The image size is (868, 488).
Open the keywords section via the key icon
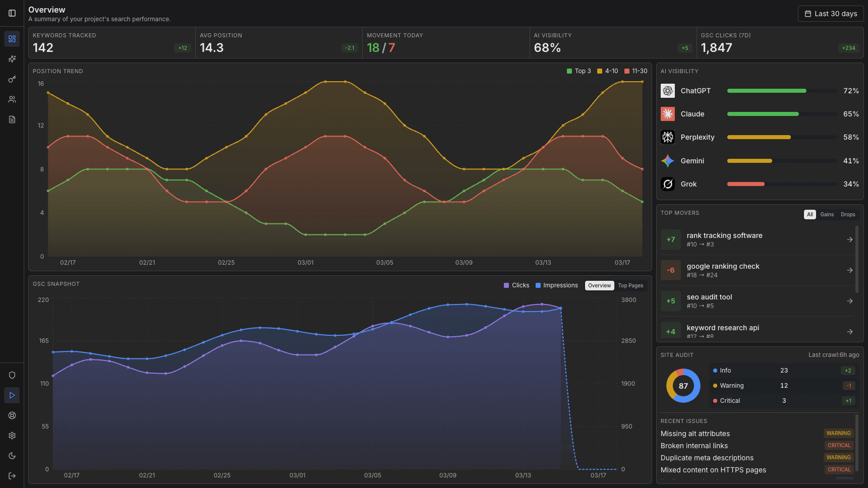(x=12, y=79)
